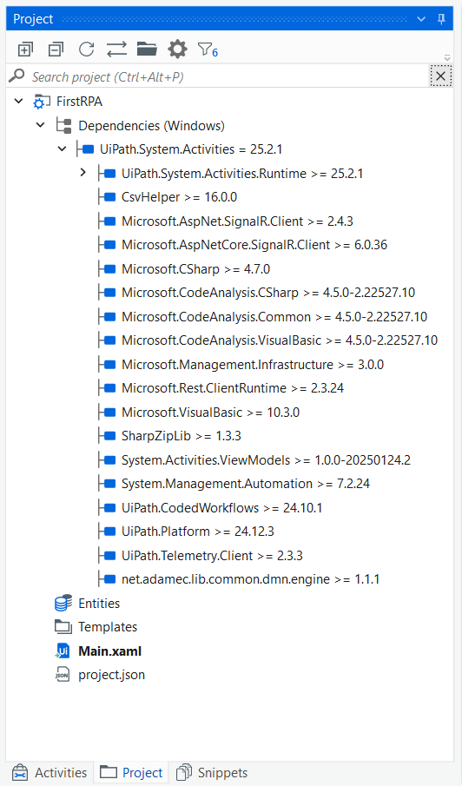The height and width of the screenshot is (786, 462).
Task: Collapse the FirstRPA project node
Action: pos(19,101)
